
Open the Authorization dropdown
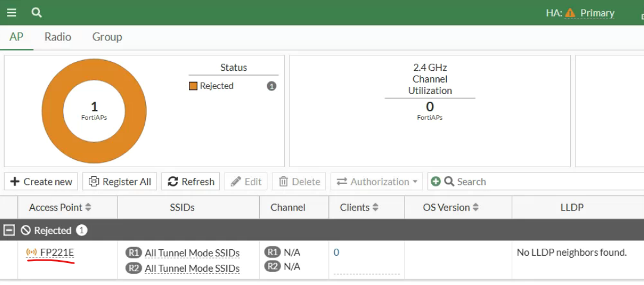(377, 181)
